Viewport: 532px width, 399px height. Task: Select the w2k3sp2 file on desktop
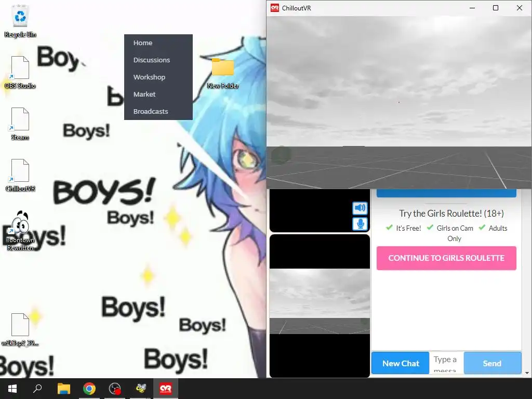[x=20, y=329]
